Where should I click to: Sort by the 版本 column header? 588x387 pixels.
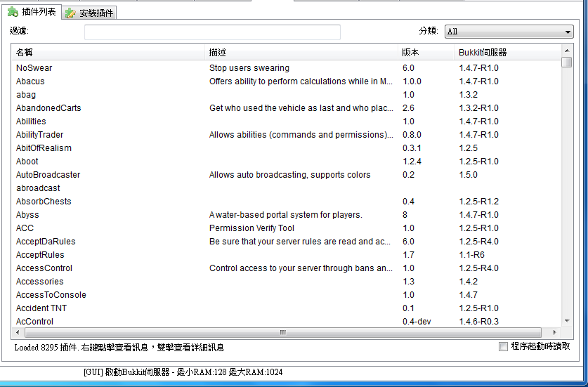(x=426, y=53)
